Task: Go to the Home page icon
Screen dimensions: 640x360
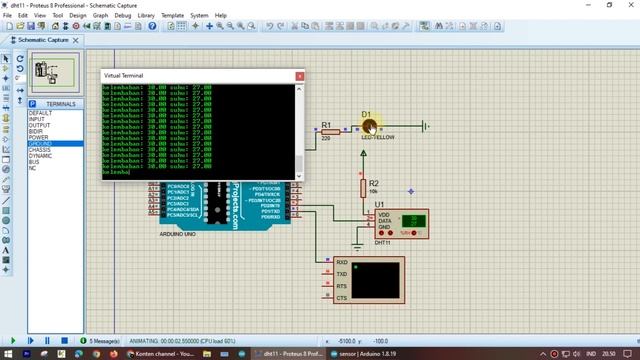Action: (x=55, y=26)
